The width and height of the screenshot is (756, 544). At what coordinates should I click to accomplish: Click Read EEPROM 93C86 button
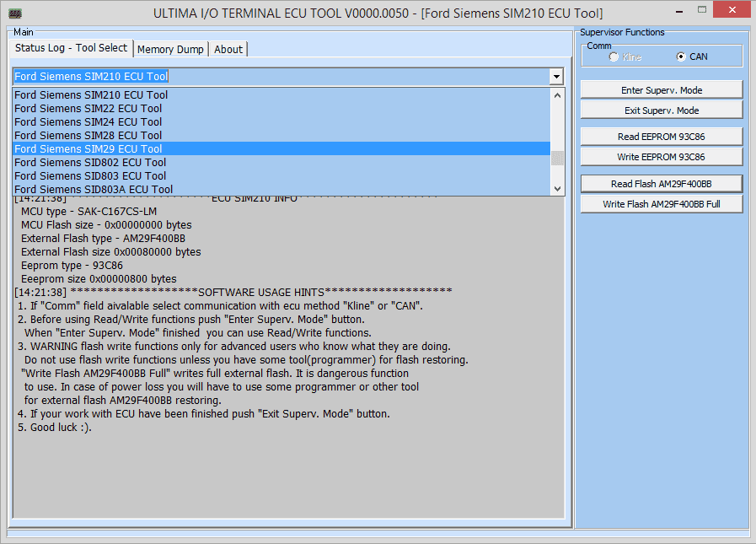[x=662, y=137]
